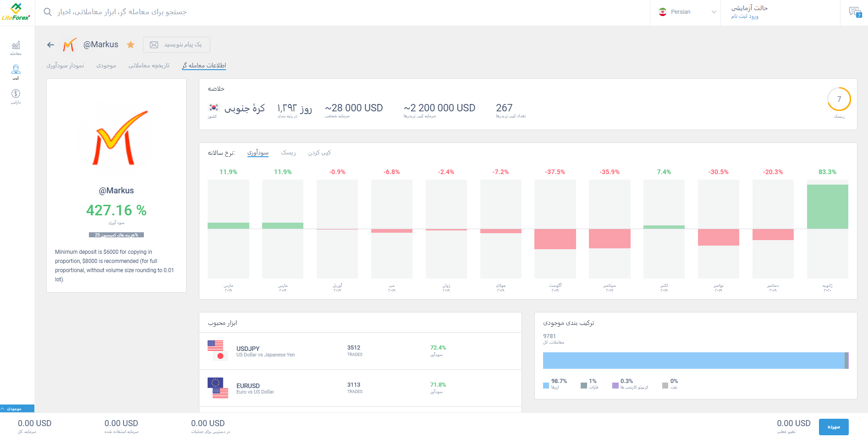The width and height of the screenshot is (868, 438).
Task: Click the blue currencies 98.7% legend swatch
Action: (x=546, y=386)
